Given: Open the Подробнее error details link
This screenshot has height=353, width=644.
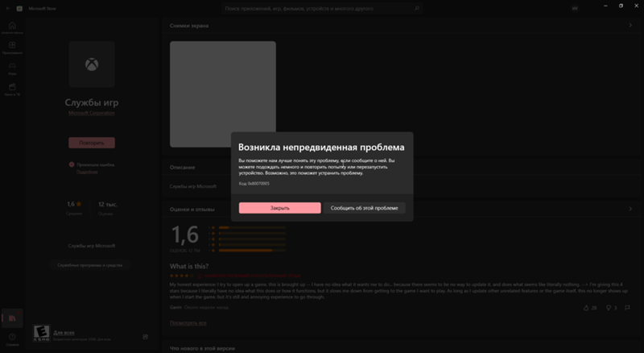Looking at the screenshot, I should click(87, 172).
